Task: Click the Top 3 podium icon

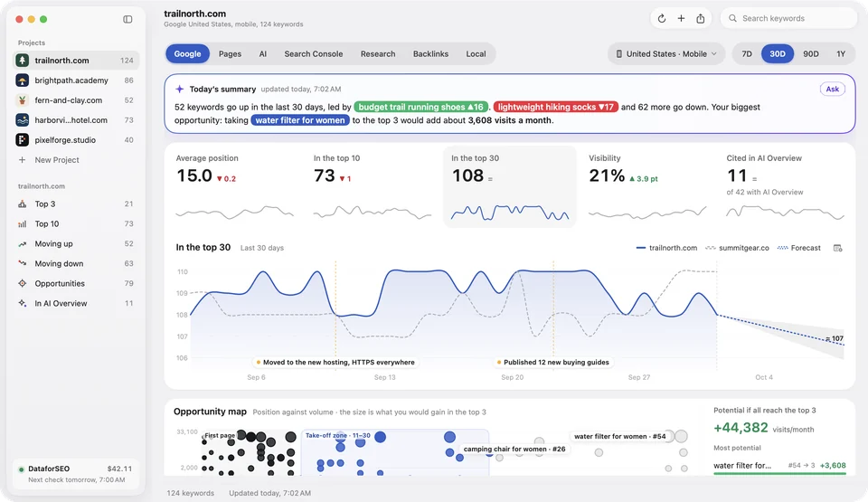Action: click(22, 204)
